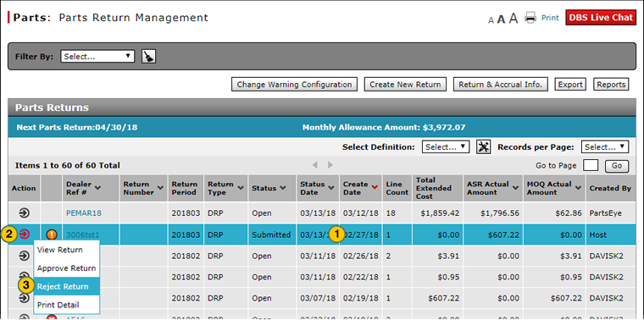Click the $1,796.56 ASR amount cell
The width and height of the screenshot is (644, 320).
(x=493, y=213)
